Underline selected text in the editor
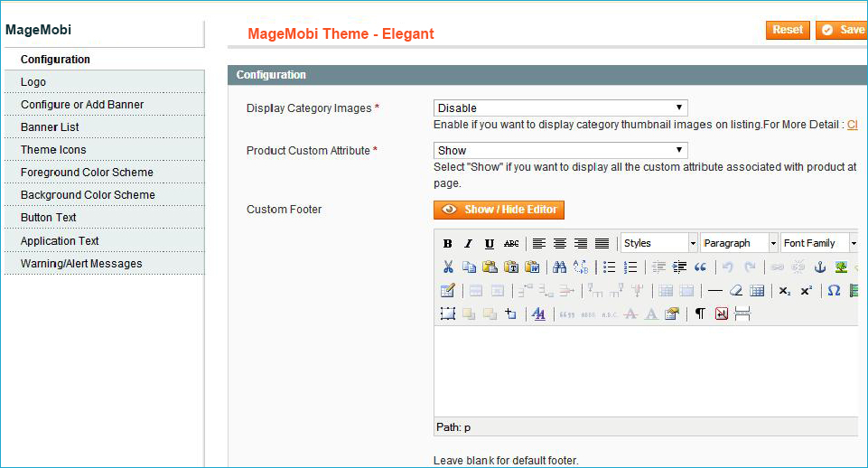Viewport: 868px width, 468px height. (490, 243)
